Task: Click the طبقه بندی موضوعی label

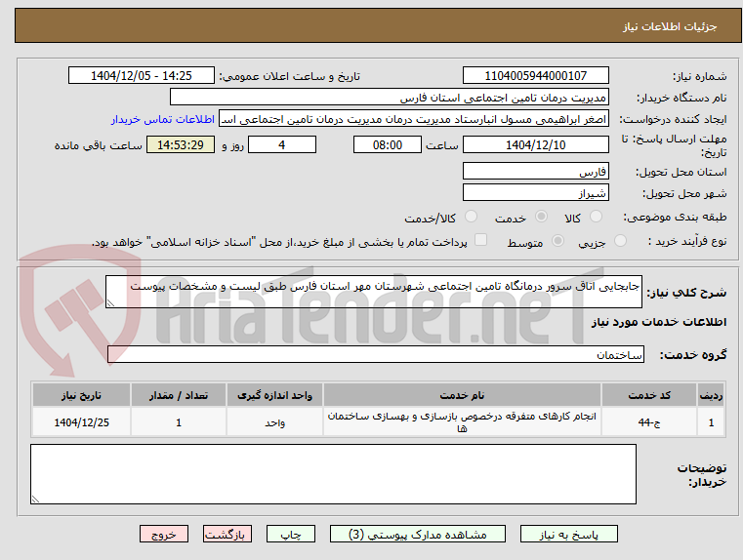Action: (x=675, y=218)
